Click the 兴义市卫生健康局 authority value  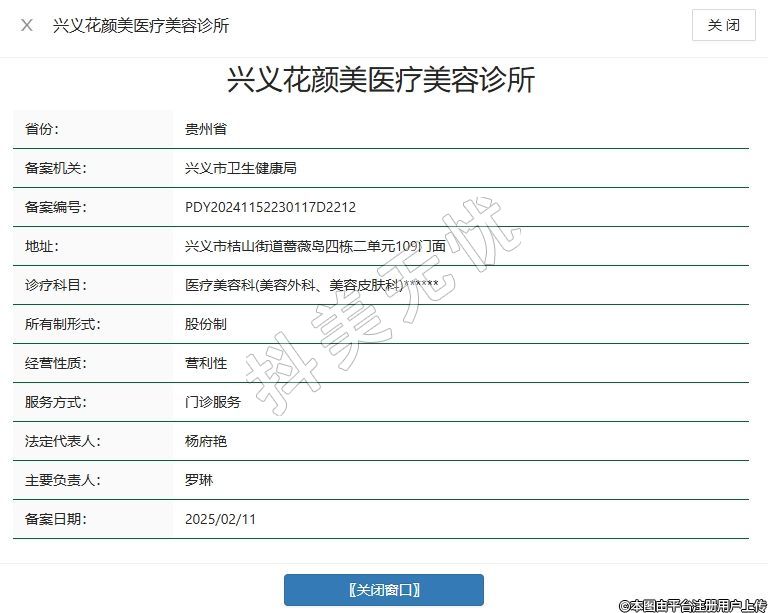(x=241, y=168)
